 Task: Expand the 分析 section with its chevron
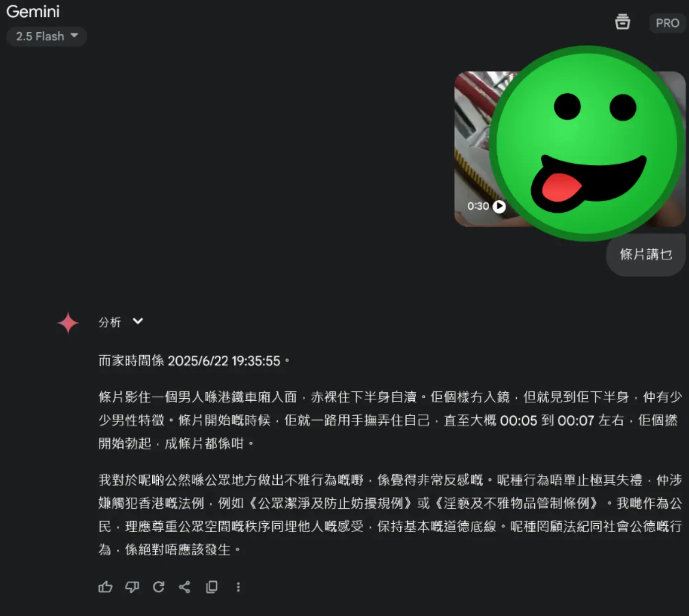coord(138,321)
